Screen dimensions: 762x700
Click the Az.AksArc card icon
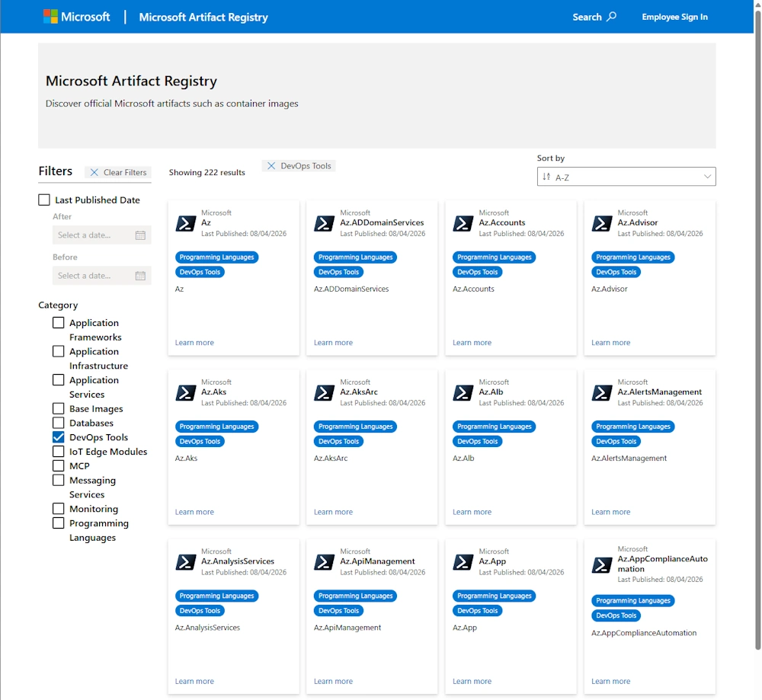324,392
